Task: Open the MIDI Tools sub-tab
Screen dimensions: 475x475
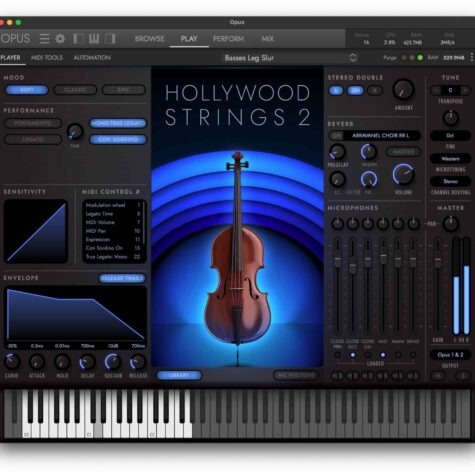Action: click(x=47, y=58)
